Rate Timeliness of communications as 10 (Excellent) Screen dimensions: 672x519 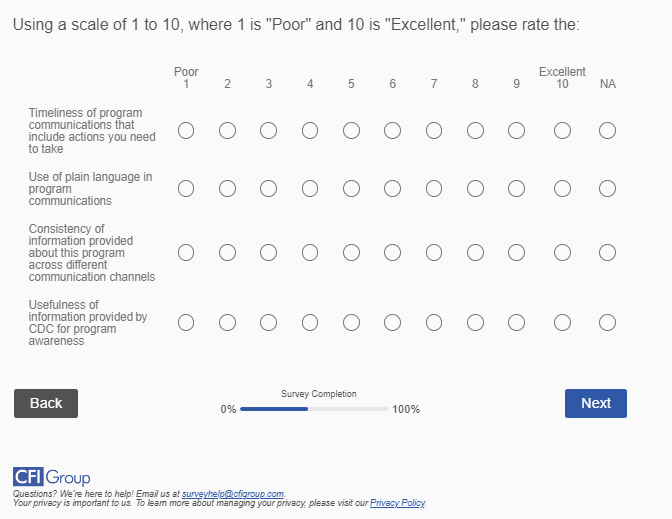[562, 131]
